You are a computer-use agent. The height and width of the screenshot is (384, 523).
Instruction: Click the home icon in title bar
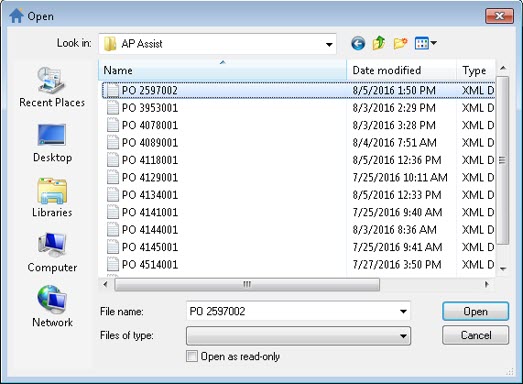[x=16, y=16]
